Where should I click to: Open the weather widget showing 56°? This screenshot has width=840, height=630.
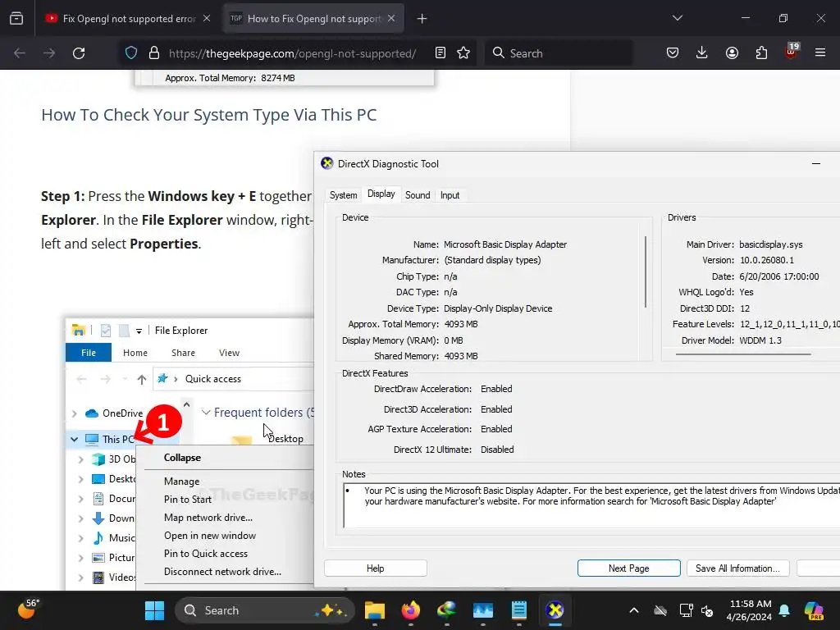pos(29,609)
